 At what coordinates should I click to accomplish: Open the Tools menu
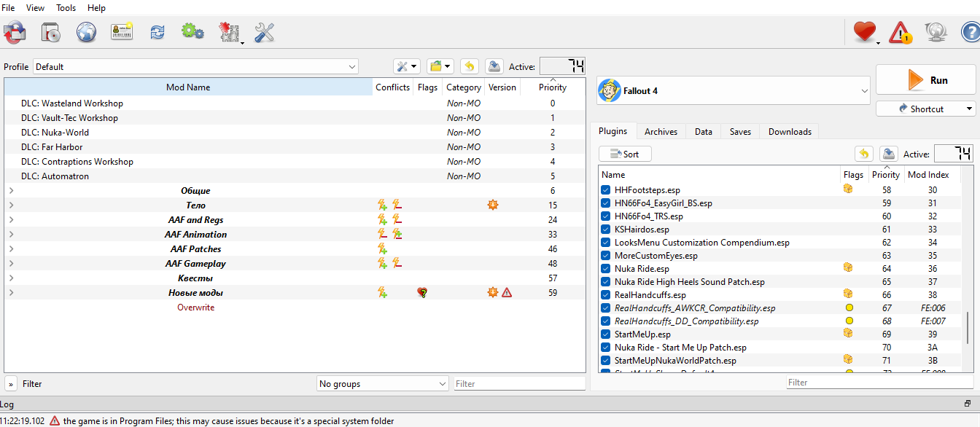pos(66,7)
